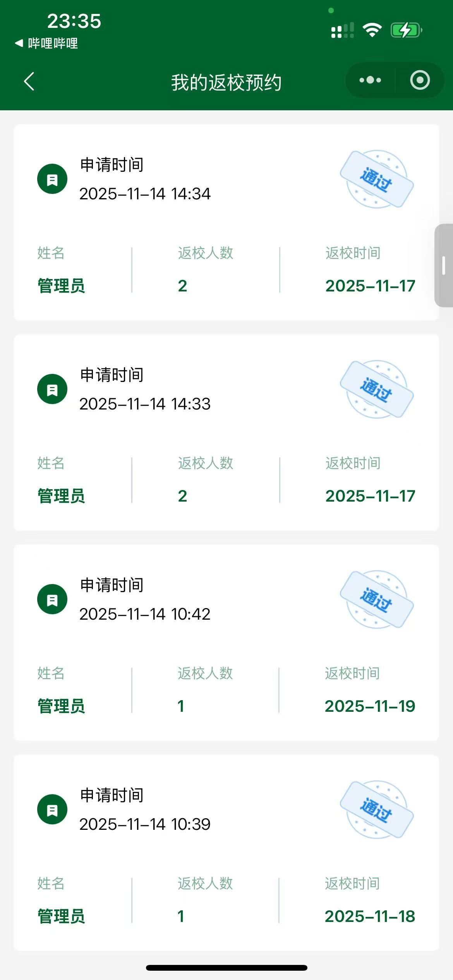Tap the green record icon for 14:33 application

(52, 389)
